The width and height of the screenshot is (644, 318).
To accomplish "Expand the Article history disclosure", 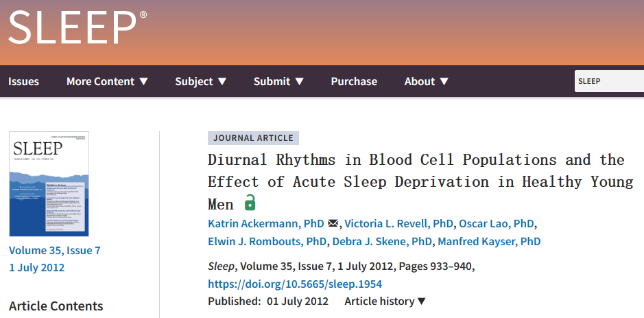I will point(385,302).
